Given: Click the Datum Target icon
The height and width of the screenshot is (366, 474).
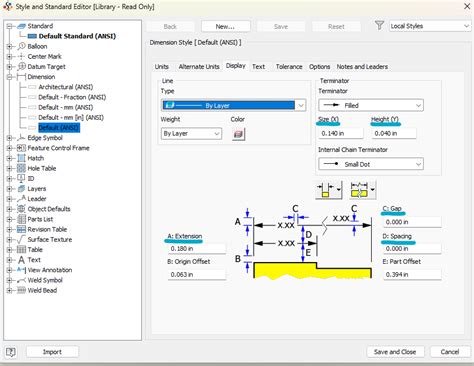Looking at the screenshot, I should [22, 66].
